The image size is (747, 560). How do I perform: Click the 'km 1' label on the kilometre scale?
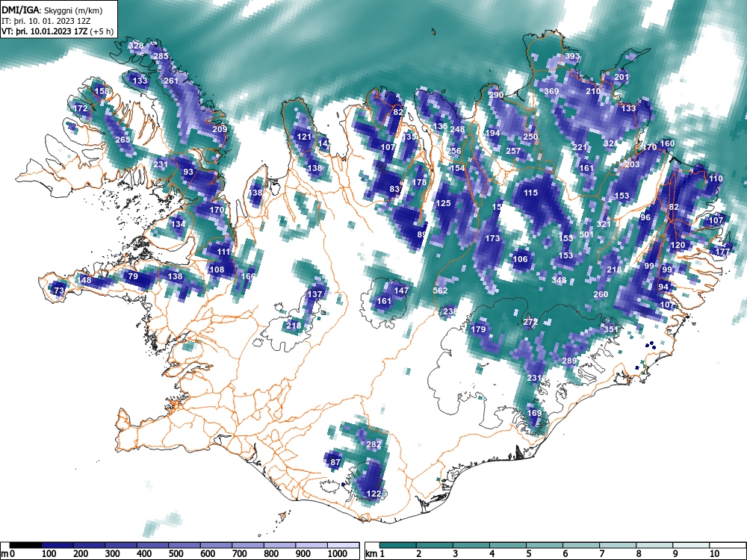[x=375, y=554]
